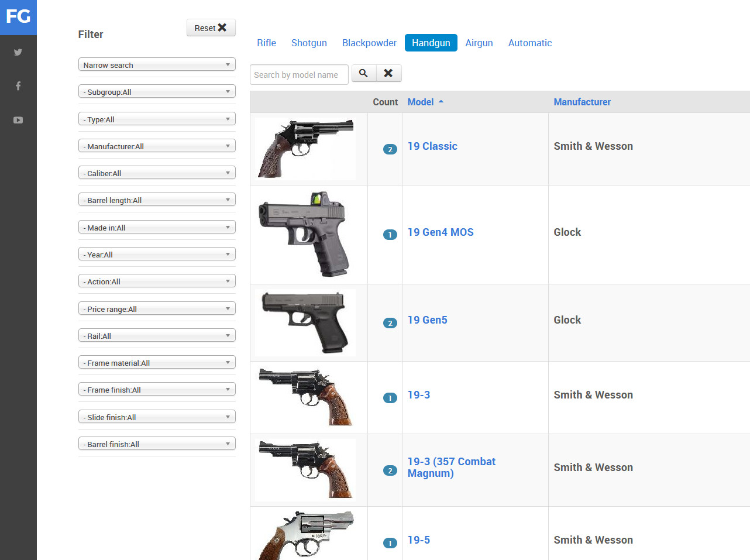Sort by Model column header
This screenshot has height=560, width=750.
click(421, 102)
